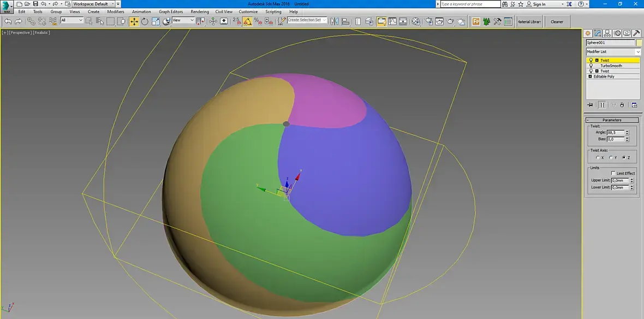Open the Display panel tab
Viewport: 644px width, 319px height.
coord(626,33)
